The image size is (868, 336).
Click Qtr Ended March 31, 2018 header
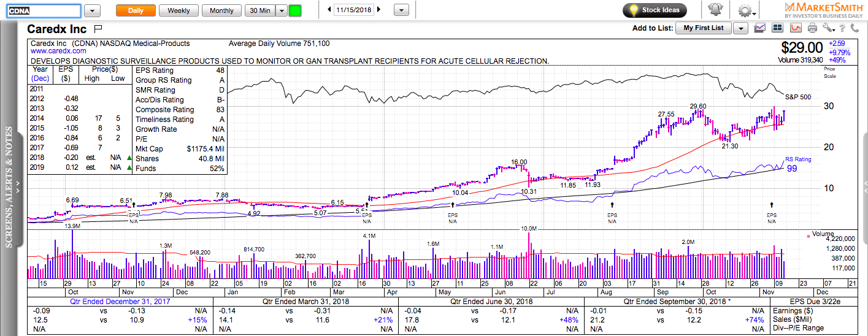tap(305, 302)
